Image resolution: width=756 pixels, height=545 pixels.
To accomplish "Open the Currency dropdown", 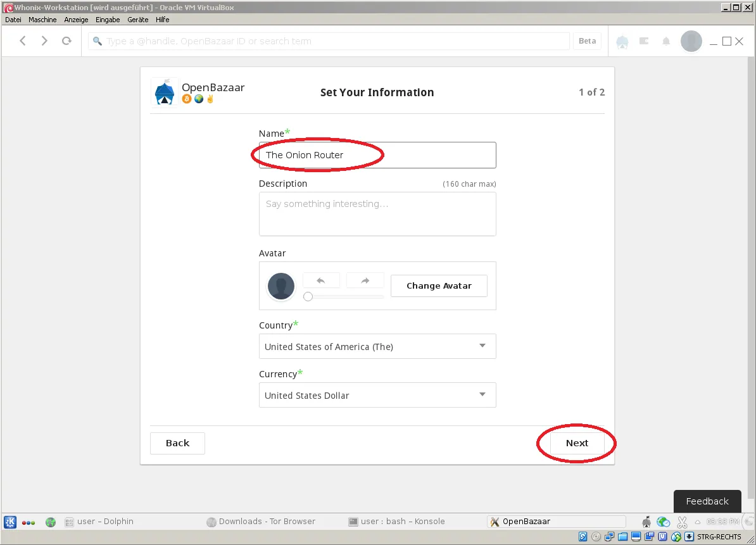I will tap(377, 395).
